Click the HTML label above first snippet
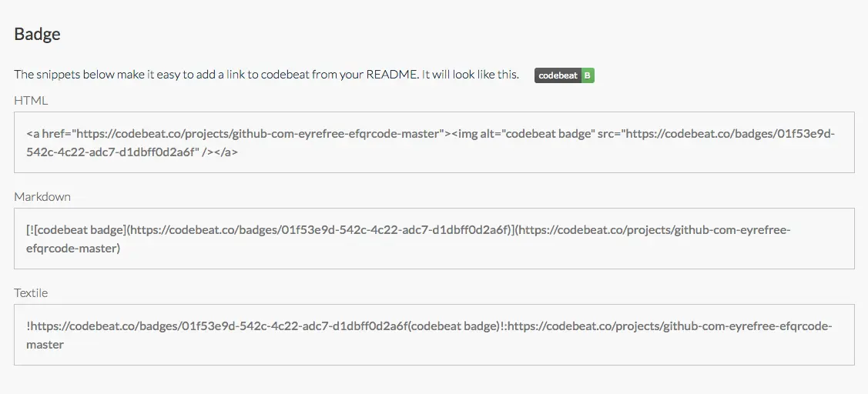This screenshot has width=868, height=394. (x=31, y=101)
